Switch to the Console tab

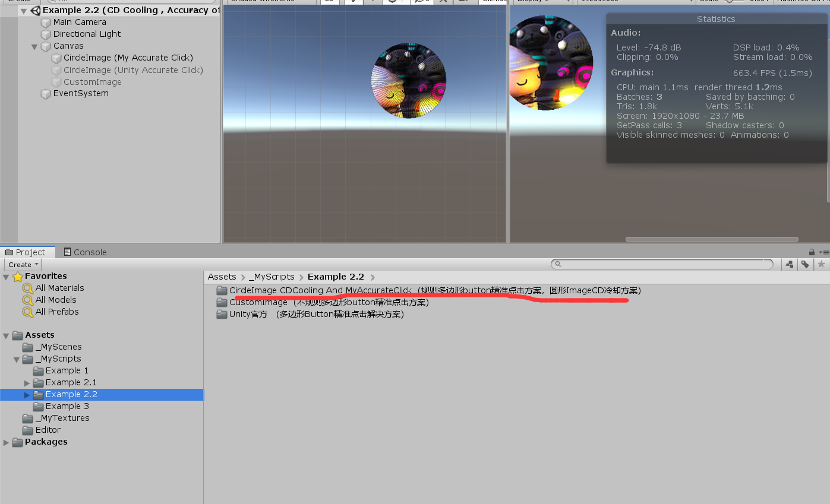[x=86, y=252]
